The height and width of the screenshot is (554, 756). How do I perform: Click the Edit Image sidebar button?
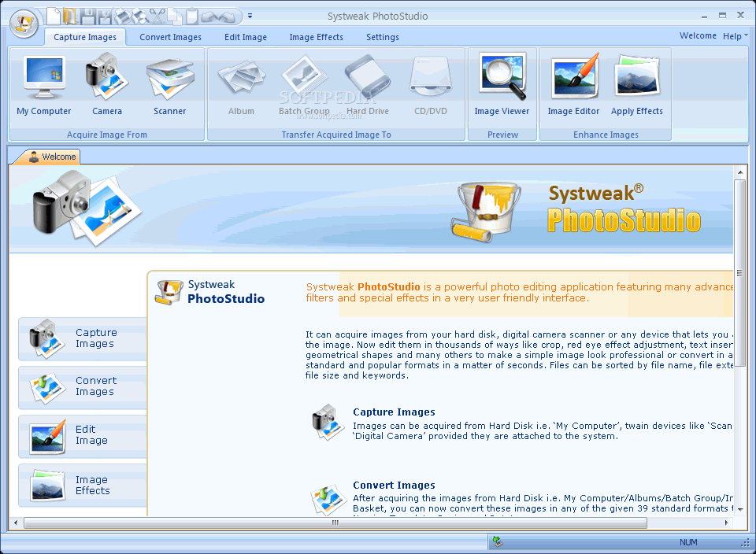point(83,435)
